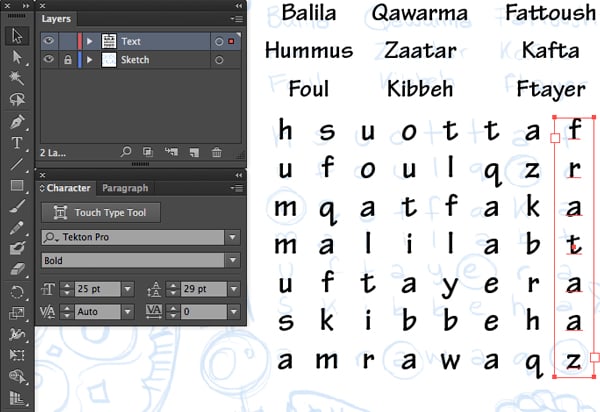Viewport: 600px width, 412px height.
Task: Close the Layers panel
Action: pyautogui.click(x=42, y=6)
